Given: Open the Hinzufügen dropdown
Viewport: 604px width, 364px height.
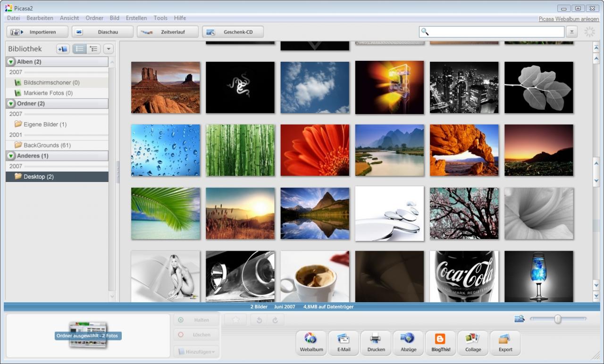Looking at the screenshot, I should [196, 352].
